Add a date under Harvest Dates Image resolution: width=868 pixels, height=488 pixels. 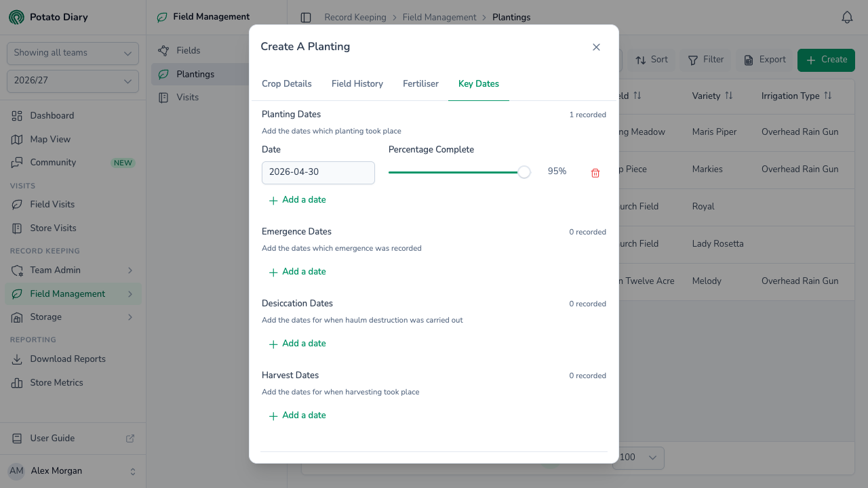click(298, 415)
